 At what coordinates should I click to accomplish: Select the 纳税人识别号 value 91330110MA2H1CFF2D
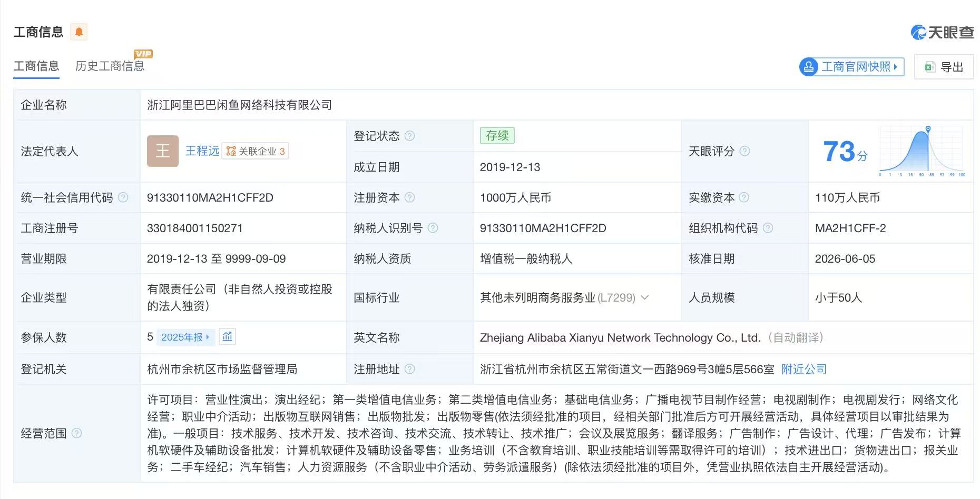(543, 228)
